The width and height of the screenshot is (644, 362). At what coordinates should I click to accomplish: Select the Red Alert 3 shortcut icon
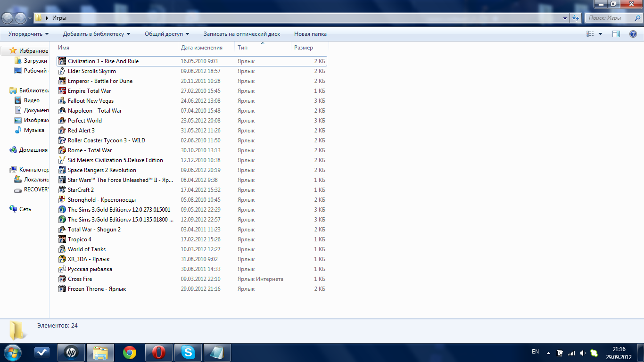[x=62, y=131]
